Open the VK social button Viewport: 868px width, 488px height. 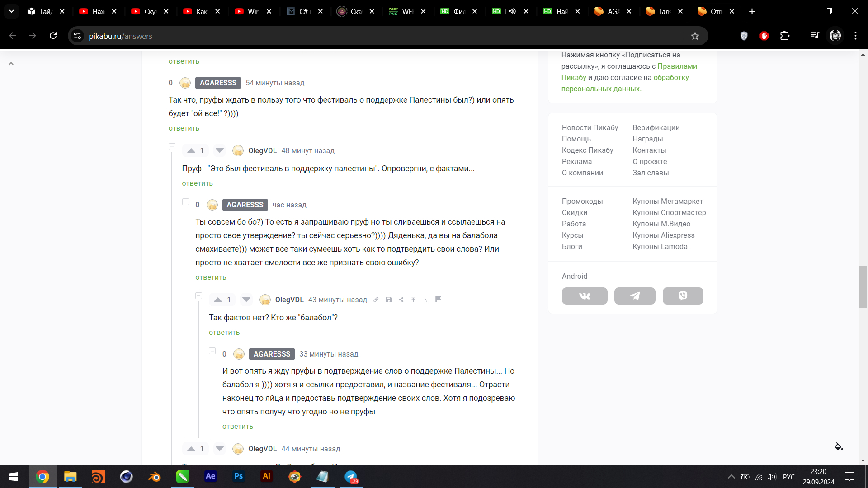584,296
